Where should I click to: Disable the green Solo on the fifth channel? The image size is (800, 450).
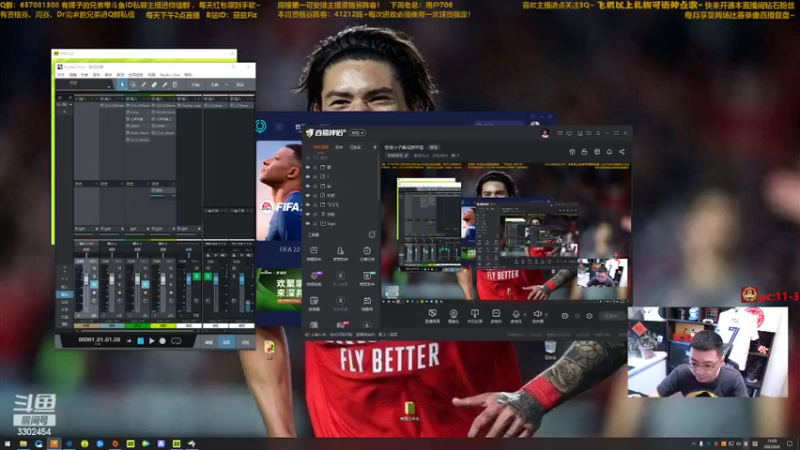(x=197, y=277)
